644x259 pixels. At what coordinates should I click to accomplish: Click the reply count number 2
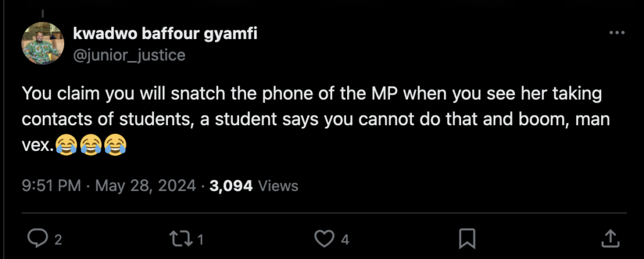tap(58, 239)
